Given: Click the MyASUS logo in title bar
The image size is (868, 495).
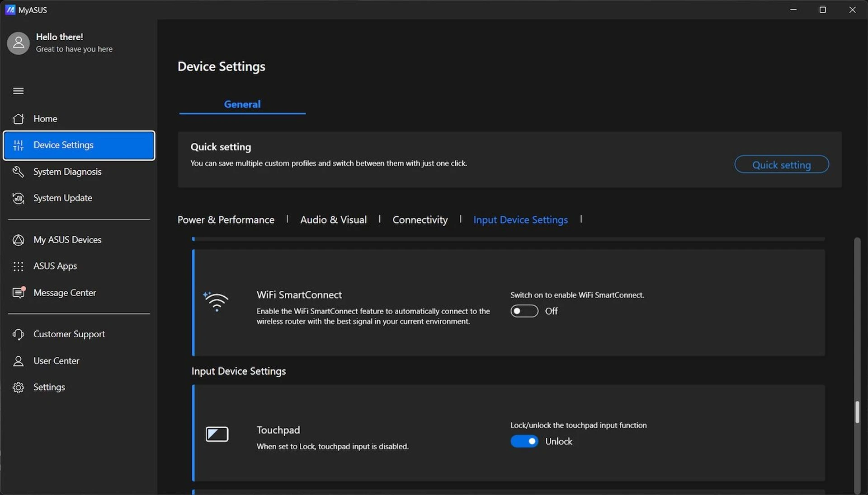Looking at the screenshot, I should (x=10, y=9).
